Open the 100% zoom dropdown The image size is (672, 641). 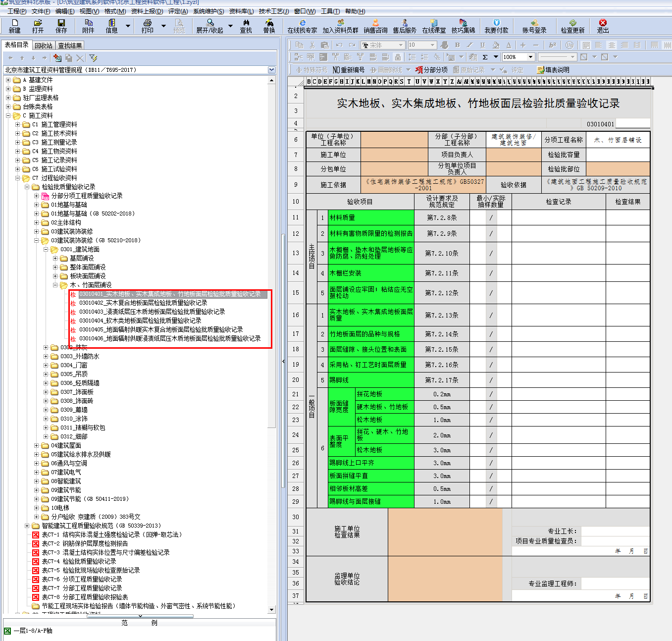(x=531, y=57)
